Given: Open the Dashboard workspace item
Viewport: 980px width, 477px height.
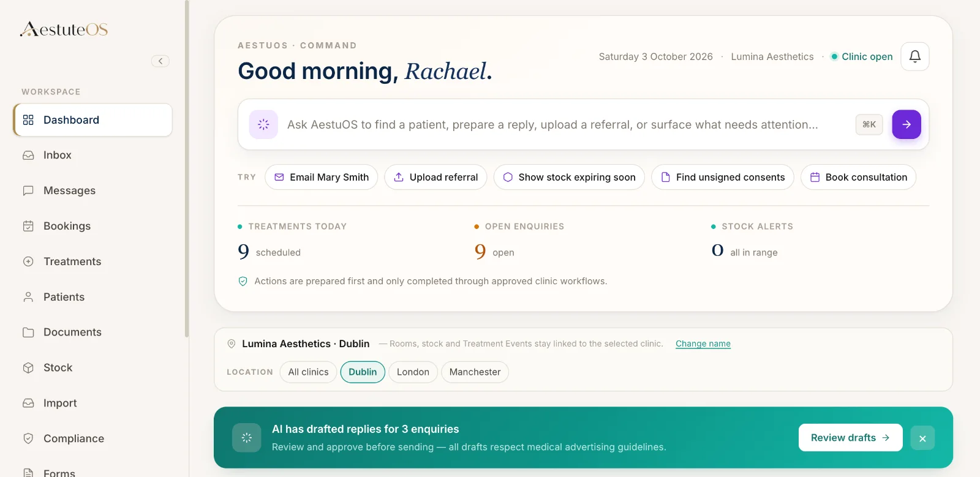Looking at the screenshot, I should pyautogui.click(x=92, y=120).
